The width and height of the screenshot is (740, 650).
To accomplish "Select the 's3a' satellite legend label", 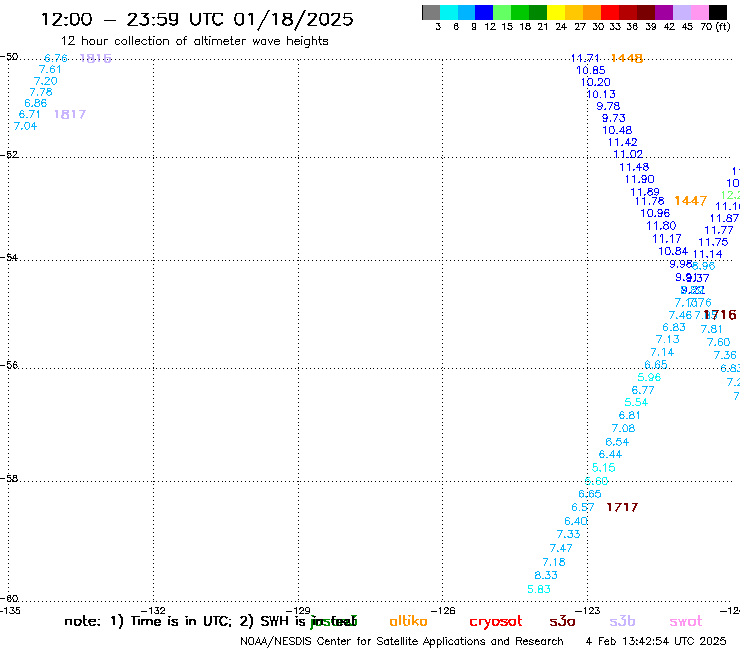I will (x=562, y=621).
